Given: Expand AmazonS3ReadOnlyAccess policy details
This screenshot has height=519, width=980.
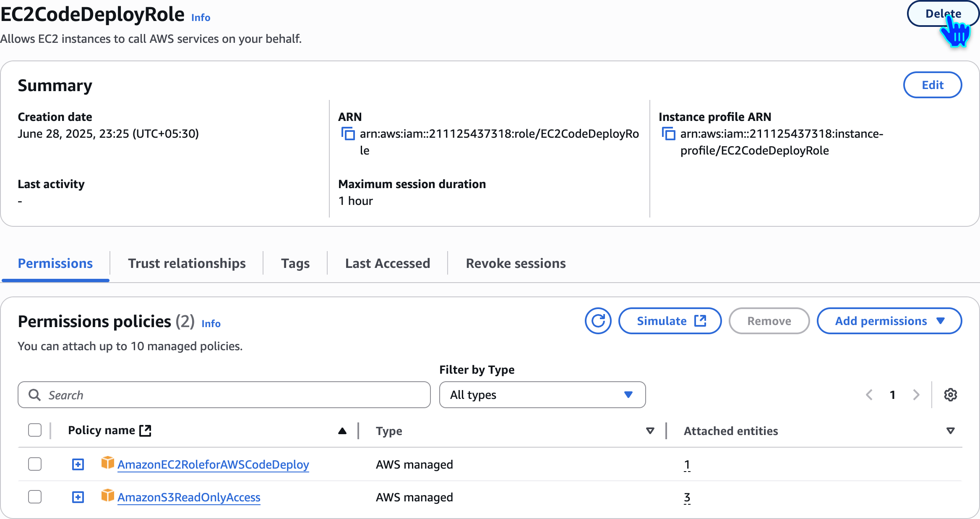Looking at the screenshot, I should coord(78,497).
